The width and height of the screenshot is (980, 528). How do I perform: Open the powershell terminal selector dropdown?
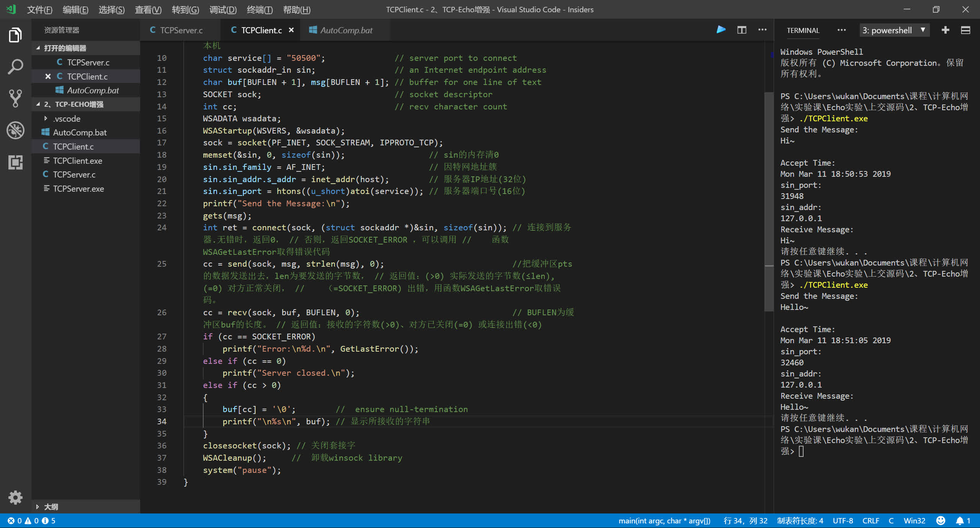pos(893,30)
